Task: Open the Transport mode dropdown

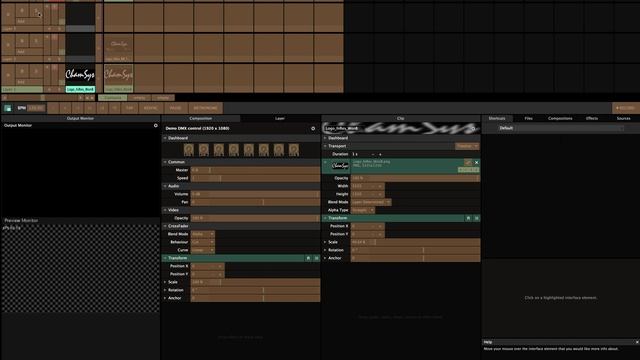Action: 467,146
